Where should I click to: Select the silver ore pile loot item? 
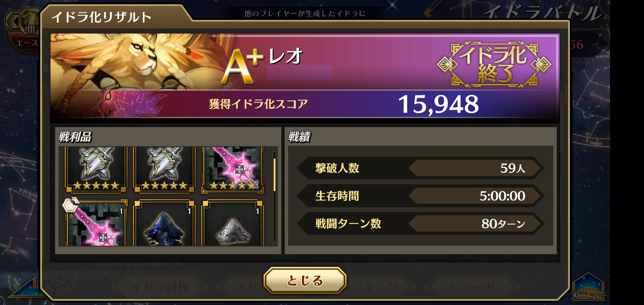coord(232,223)
